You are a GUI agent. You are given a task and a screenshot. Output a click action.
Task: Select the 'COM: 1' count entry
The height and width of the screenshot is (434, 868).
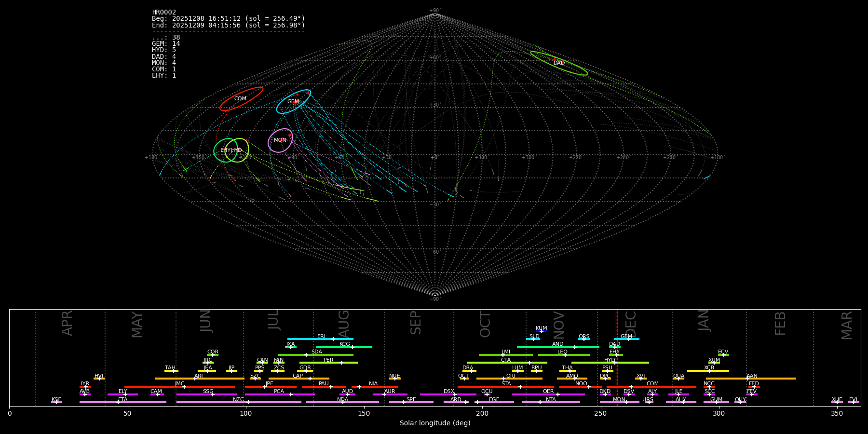tap(164, 69)
